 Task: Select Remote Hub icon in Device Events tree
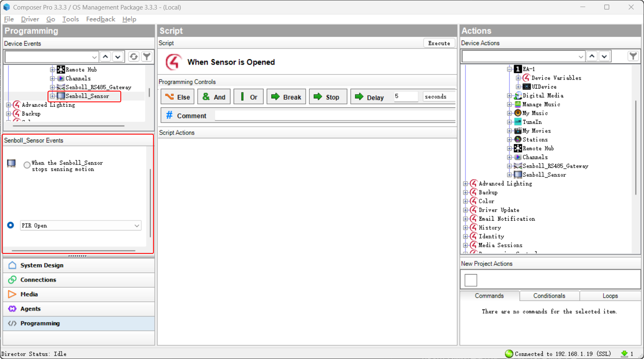click(61, 70)
